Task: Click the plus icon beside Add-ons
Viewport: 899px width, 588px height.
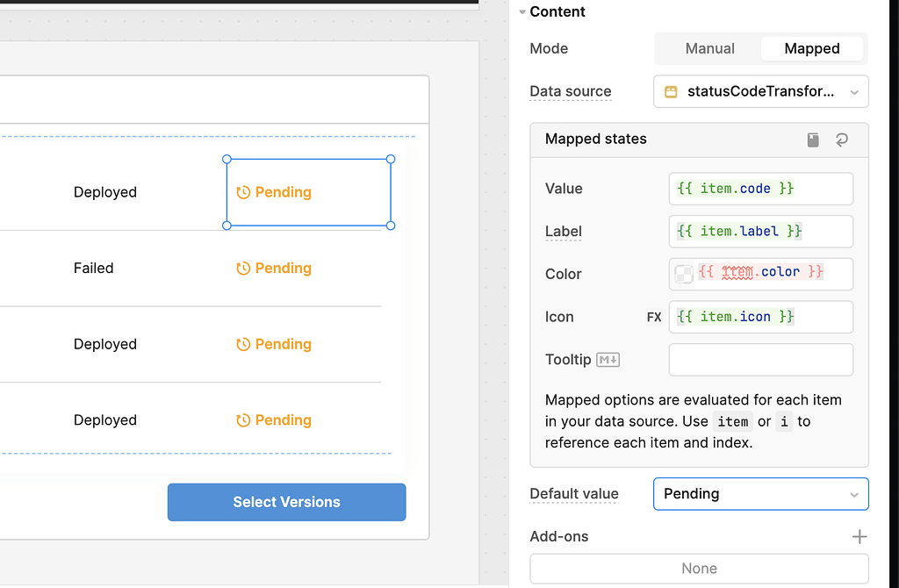Action: click(859, 536)
